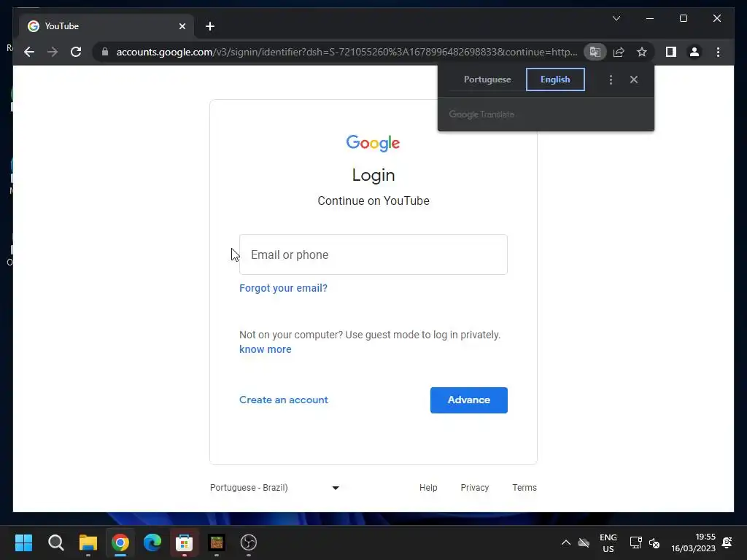This screenshot has width=747, height=560.
Task: Close the Google Translate popup
Action: click(x=634, y=79)
